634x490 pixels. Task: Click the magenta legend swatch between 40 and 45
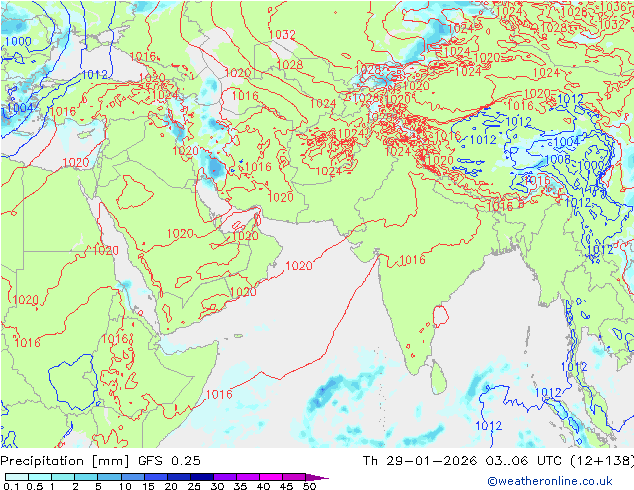pos(271,477)
